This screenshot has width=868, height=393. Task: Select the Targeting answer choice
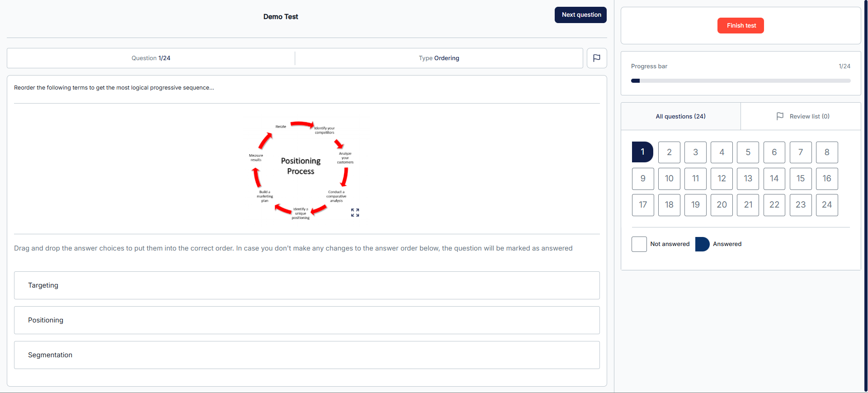coord(307,285)
